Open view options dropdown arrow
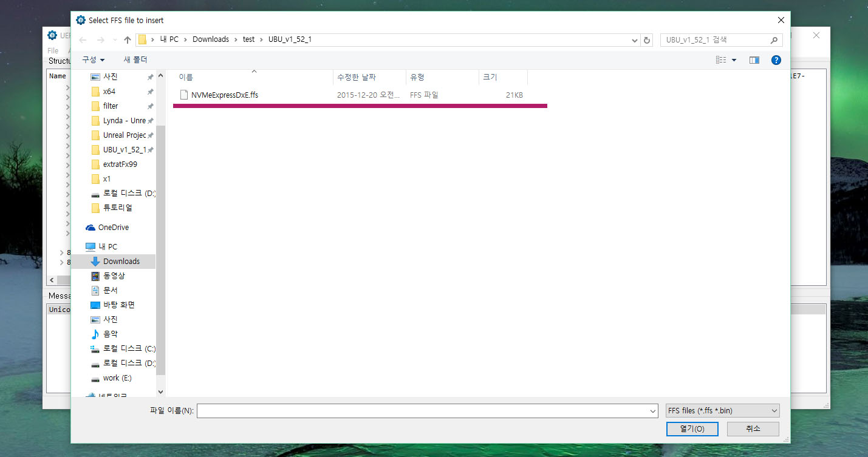868x457 pixels. click(734, 60)
